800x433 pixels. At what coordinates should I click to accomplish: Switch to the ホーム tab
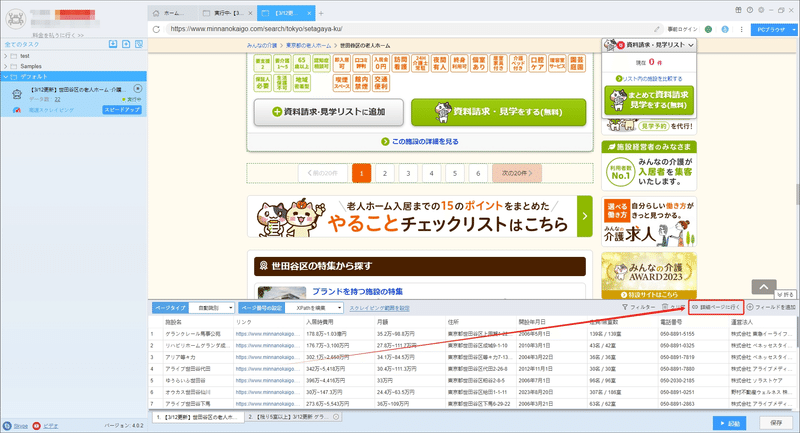coord(173,13)
